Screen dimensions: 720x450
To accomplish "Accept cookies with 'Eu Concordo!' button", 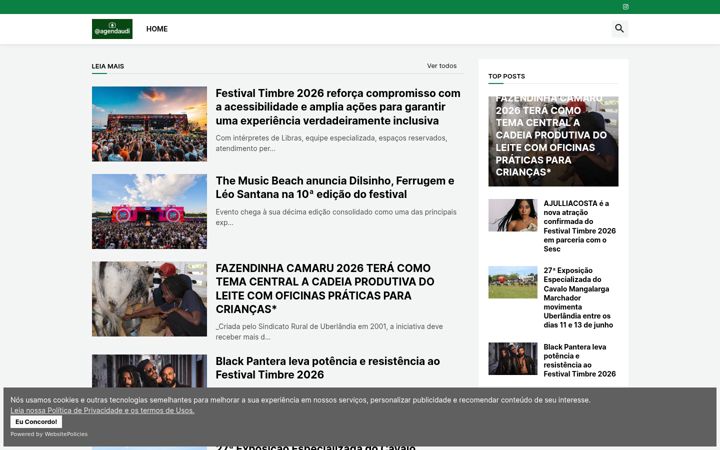I will [x=36, y=422].
